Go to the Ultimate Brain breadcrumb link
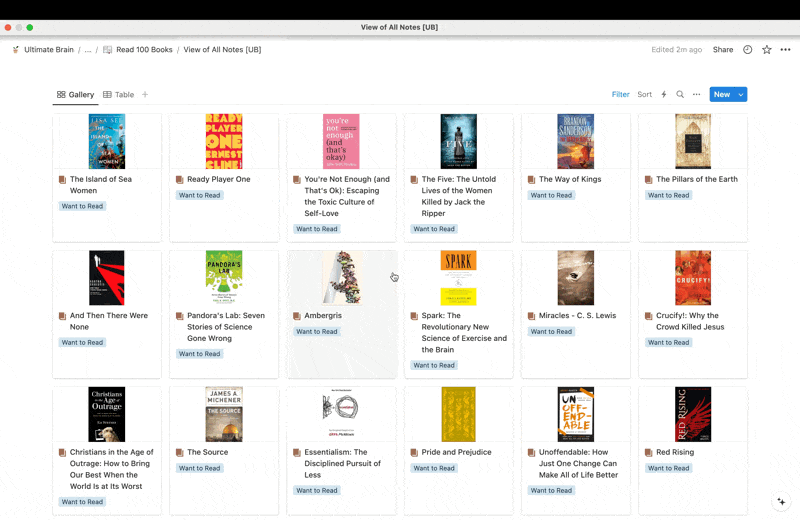Viewport: 800px width, 520px height. (49, 49)
